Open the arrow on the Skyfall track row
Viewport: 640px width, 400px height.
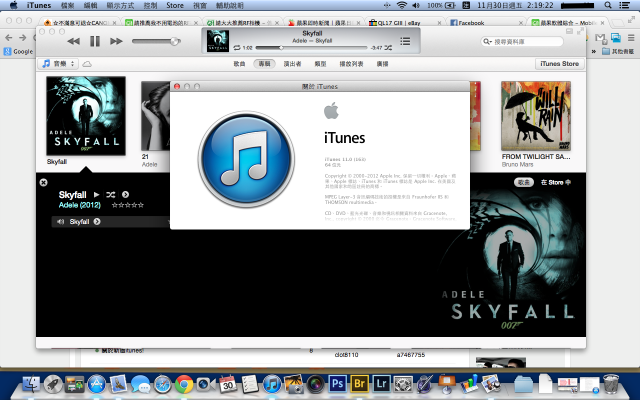tap(97, 222)
